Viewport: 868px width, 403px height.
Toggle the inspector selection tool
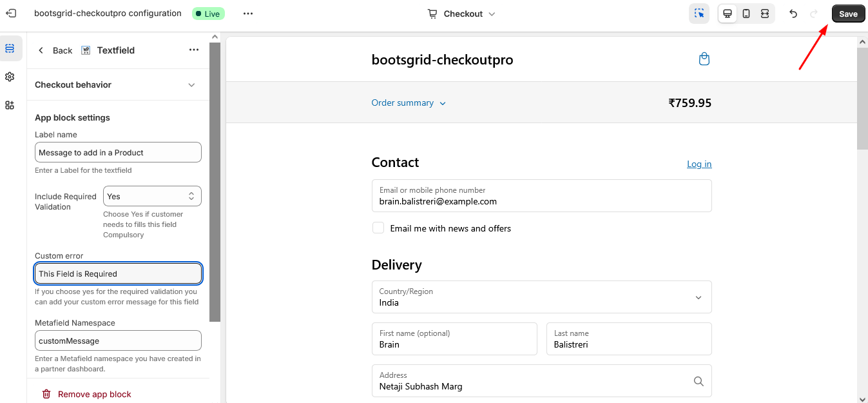point(699,14)
